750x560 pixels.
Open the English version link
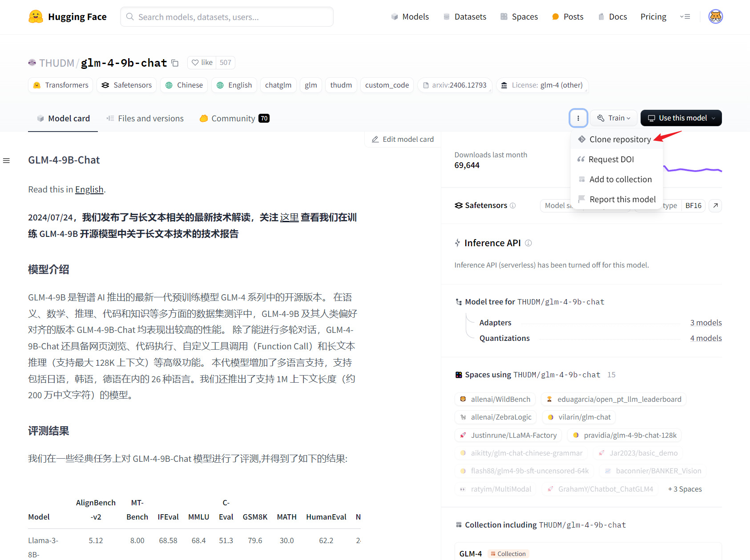[x=89, y=189]
